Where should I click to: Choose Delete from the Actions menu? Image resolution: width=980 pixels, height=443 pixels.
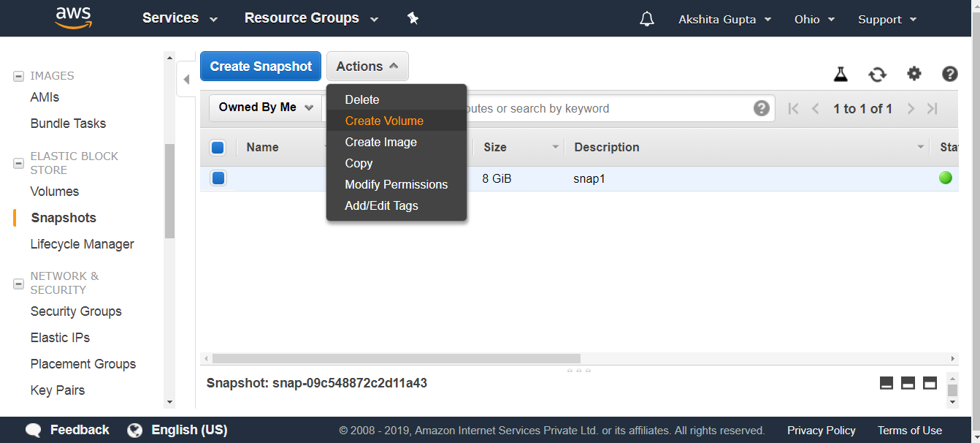397,99
